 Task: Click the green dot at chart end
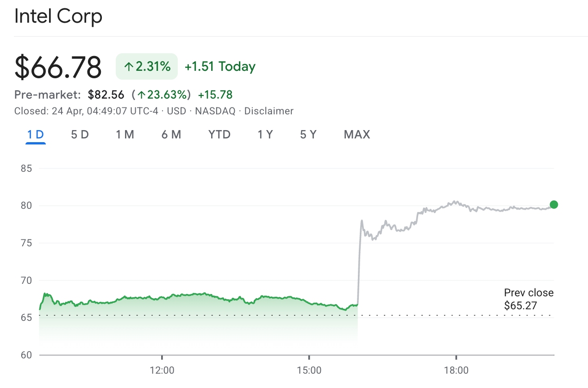(554, 205)
